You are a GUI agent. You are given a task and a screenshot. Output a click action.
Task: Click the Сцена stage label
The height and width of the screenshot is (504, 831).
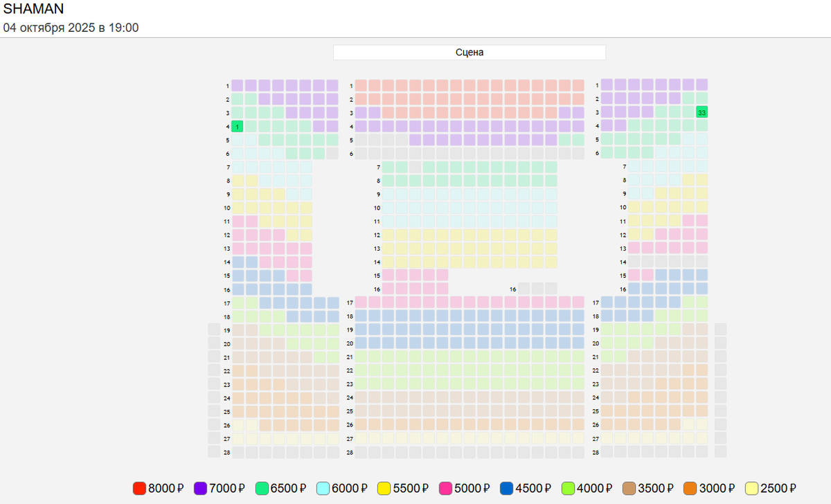point(470,53)
